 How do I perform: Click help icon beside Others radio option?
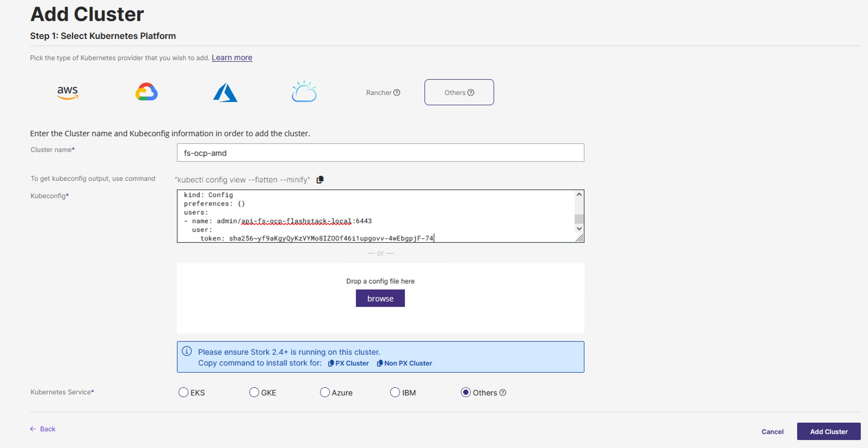(503, 393)
